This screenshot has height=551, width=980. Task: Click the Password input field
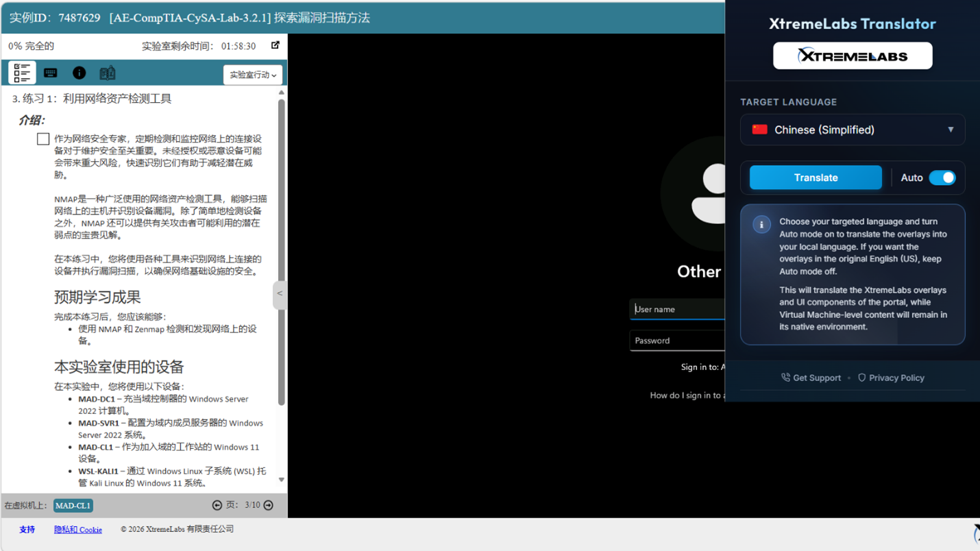tap(677, 341)
